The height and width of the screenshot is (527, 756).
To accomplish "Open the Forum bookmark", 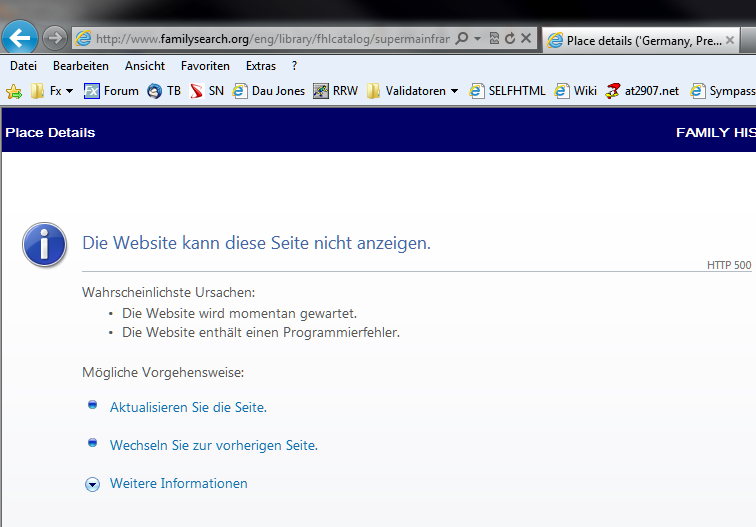I will tap(111, 91).
